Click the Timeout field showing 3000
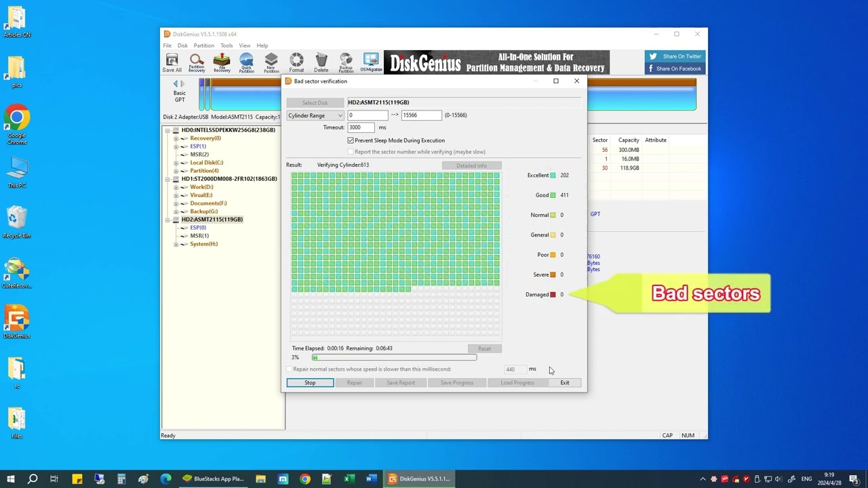Screen dimensions: 868x488 pos(361,127)
